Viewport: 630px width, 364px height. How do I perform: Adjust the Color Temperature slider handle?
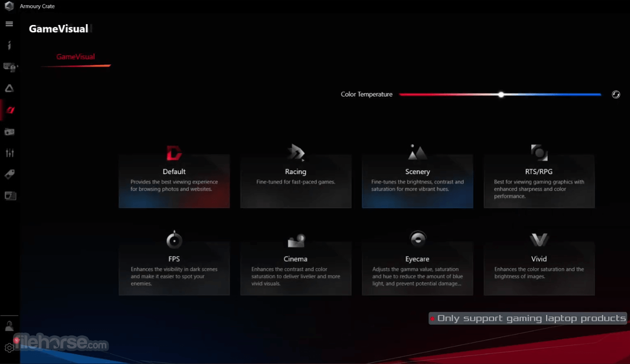point(501,94)
